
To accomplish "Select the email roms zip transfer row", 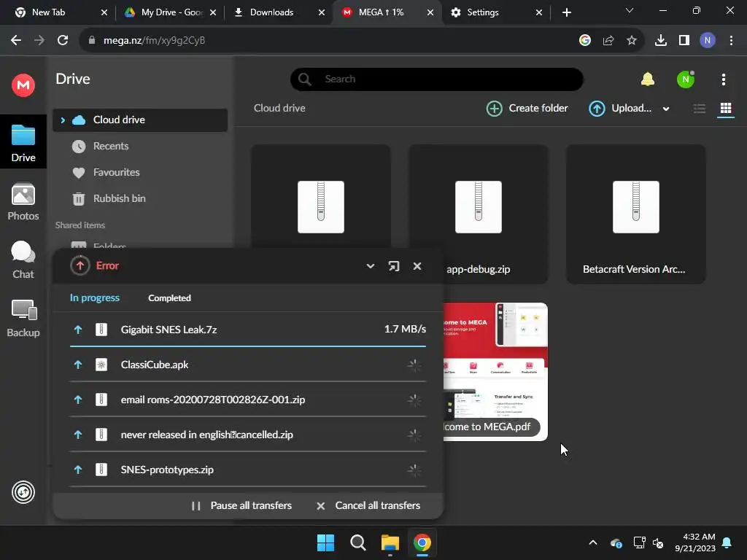I will coord(248,400).
